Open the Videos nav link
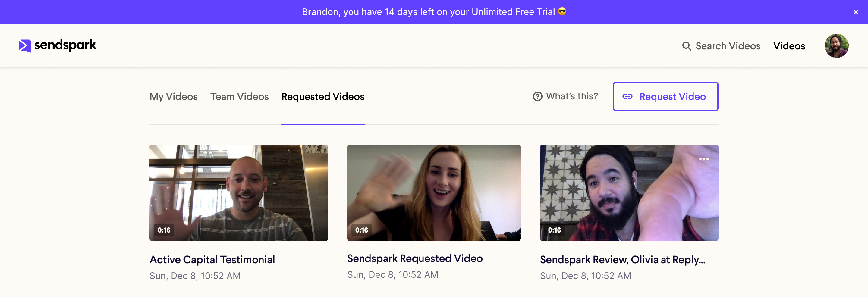Image resolution: width=868 pixels, height=297 pixels. point(789,46)
